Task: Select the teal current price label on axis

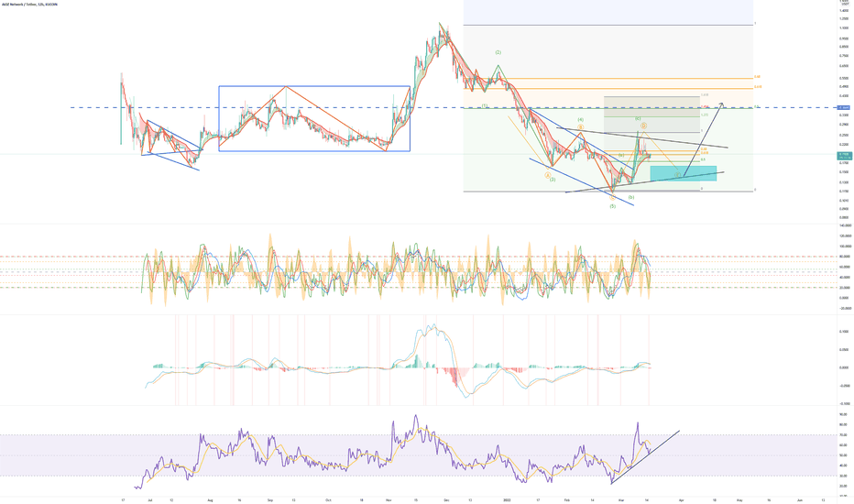Action: [x=844, y=156]
